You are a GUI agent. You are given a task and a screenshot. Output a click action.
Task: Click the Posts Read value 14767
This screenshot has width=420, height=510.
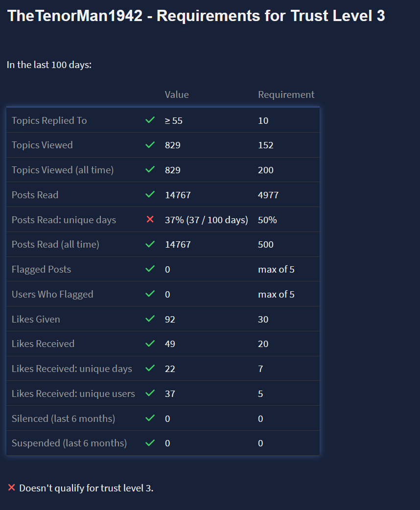[x=178, y=195]
